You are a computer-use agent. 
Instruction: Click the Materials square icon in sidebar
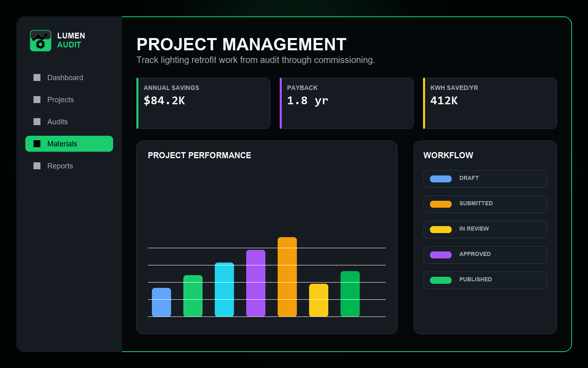(37, 144)
